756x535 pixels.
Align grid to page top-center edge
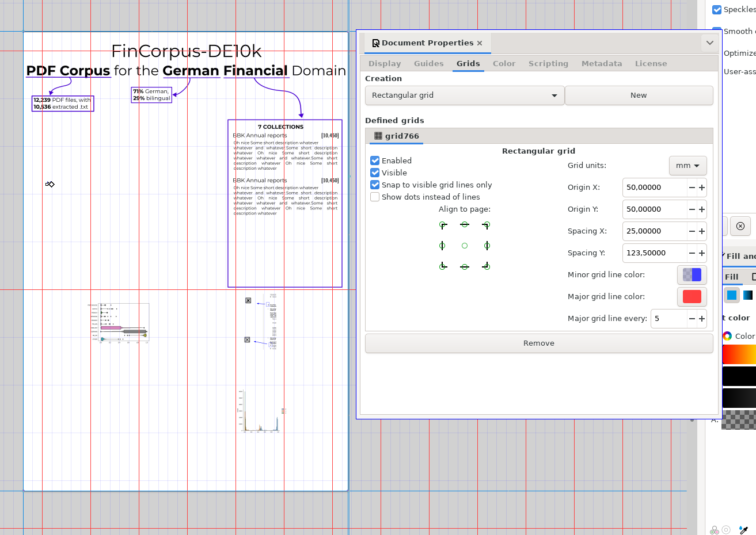tap(465, 225)
